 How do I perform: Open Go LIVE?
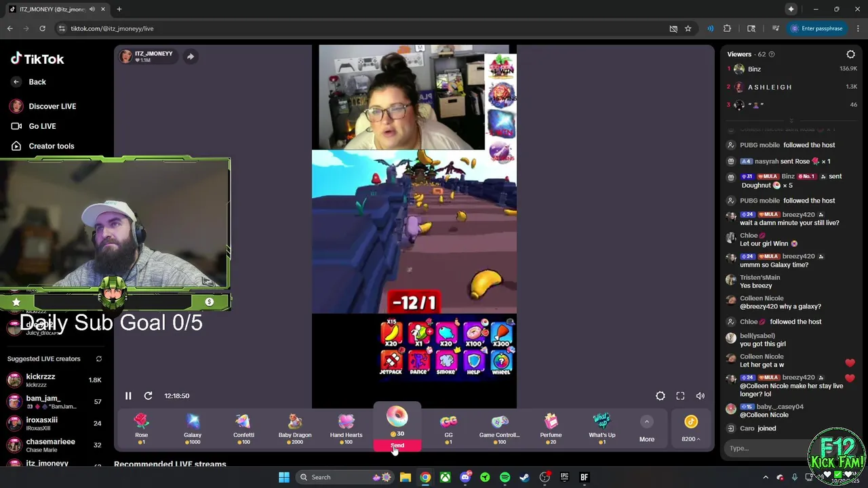tap(34, 126)
